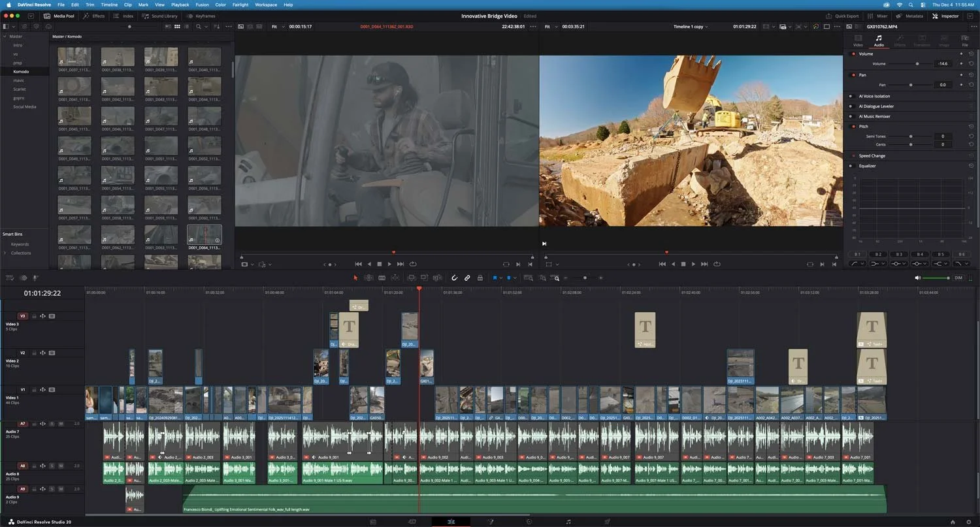Adjust the Pan slider in Inspector
This screenshot has width=980, height=527.
pyautogui.click(x=911, y=85)
